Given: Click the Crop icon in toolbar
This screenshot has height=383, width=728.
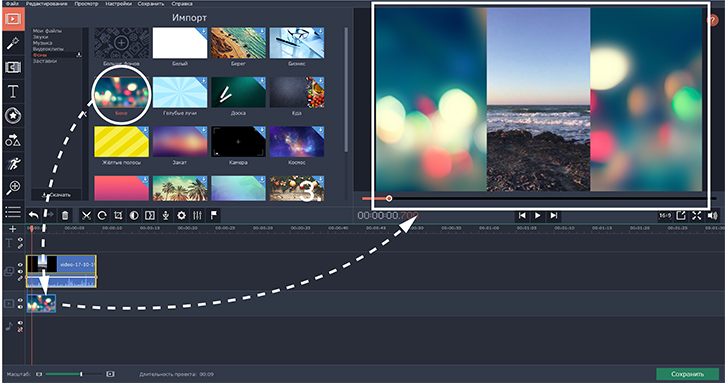Looking at the screenshot, I should pos(118,215).
